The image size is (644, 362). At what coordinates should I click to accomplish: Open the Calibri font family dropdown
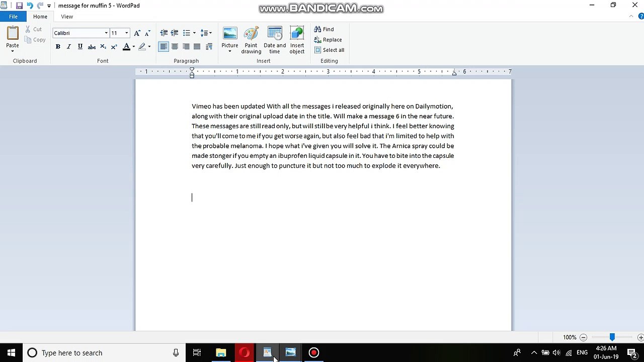(106, 33)
